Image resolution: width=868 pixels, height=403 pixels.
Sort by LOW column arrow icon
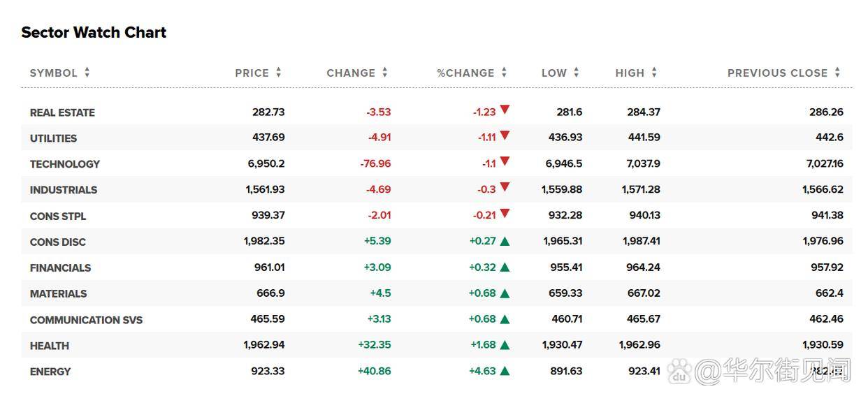point(577,73)
